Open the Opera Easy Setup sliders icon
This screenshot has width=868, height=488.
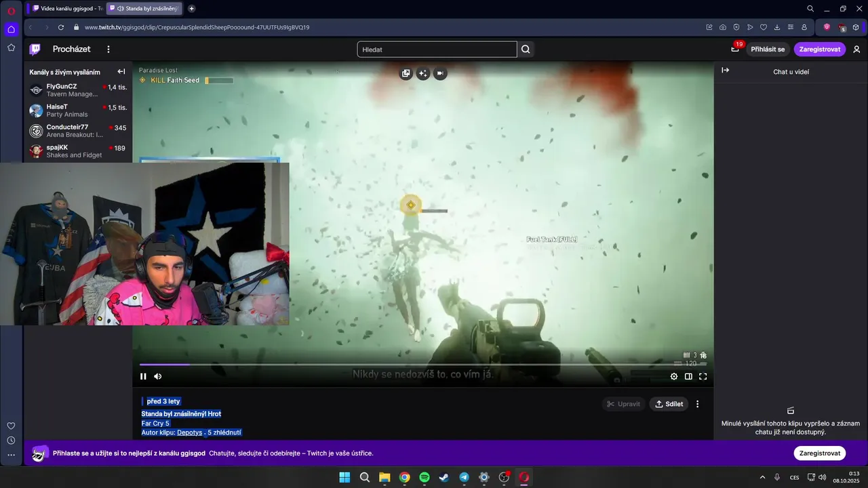pos(791,27)
